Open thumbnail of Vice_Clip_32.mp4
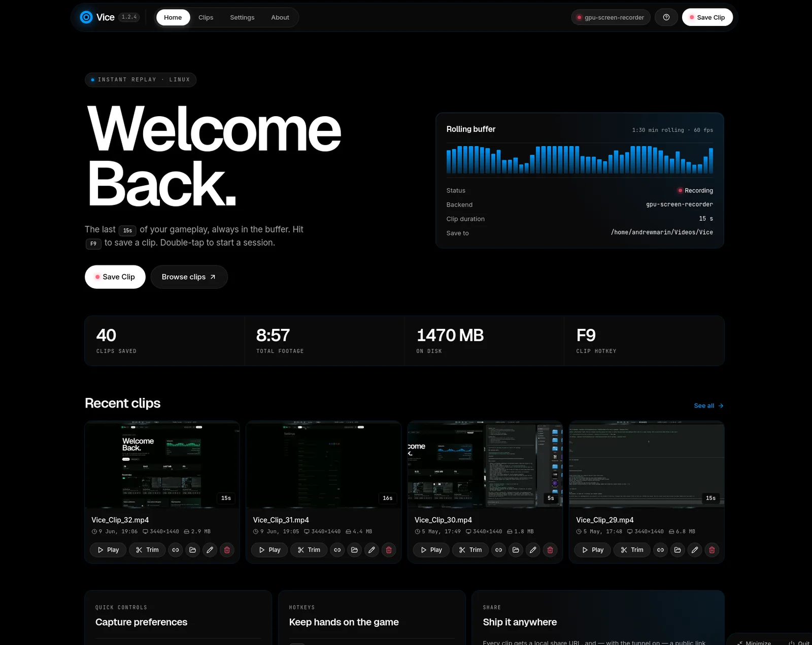 [162, 464]
